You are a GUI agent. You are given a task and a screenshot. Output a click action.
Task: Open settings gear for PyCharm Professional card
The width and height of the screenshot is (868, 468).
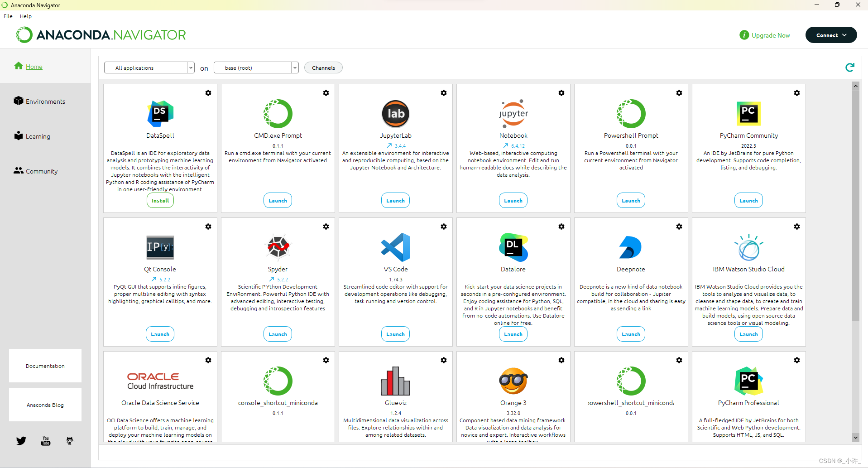[797, 360]
